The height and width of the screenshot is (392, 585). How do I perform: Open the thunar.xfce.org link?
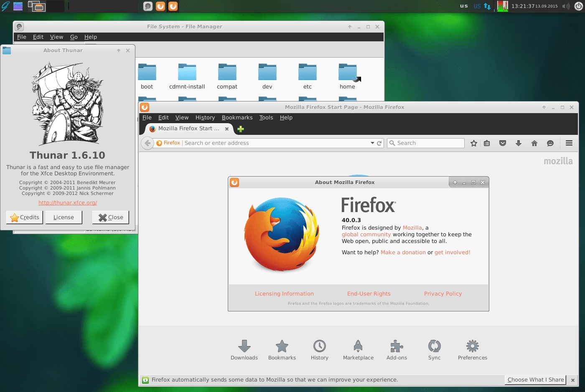coord(68,203)
